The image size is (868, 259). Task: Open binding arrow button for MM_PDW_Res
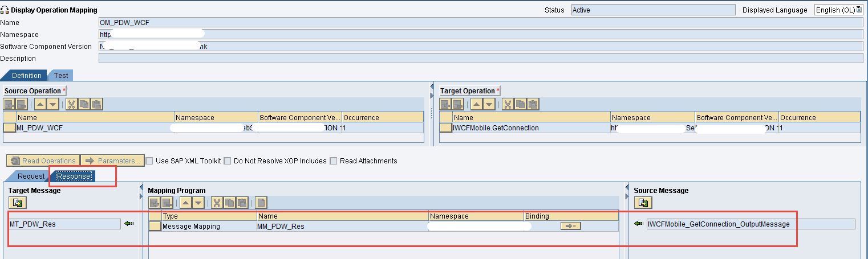point(570,226)
